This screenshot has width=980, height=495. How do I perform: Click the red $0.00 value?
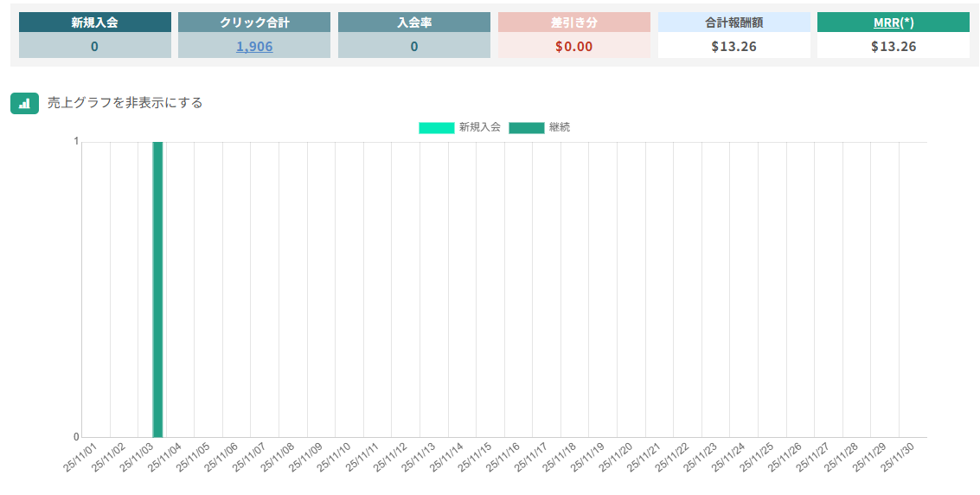pos(573,47)
